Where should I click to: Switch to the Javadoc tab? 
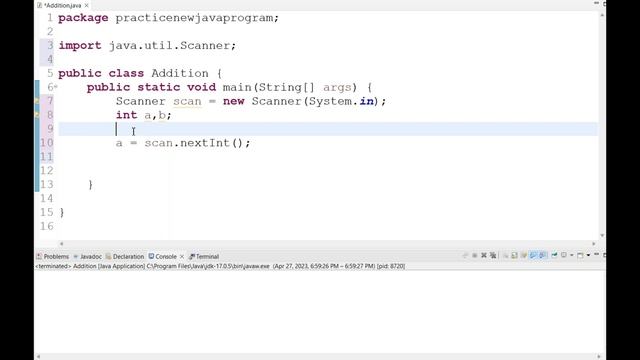[87, 256]
